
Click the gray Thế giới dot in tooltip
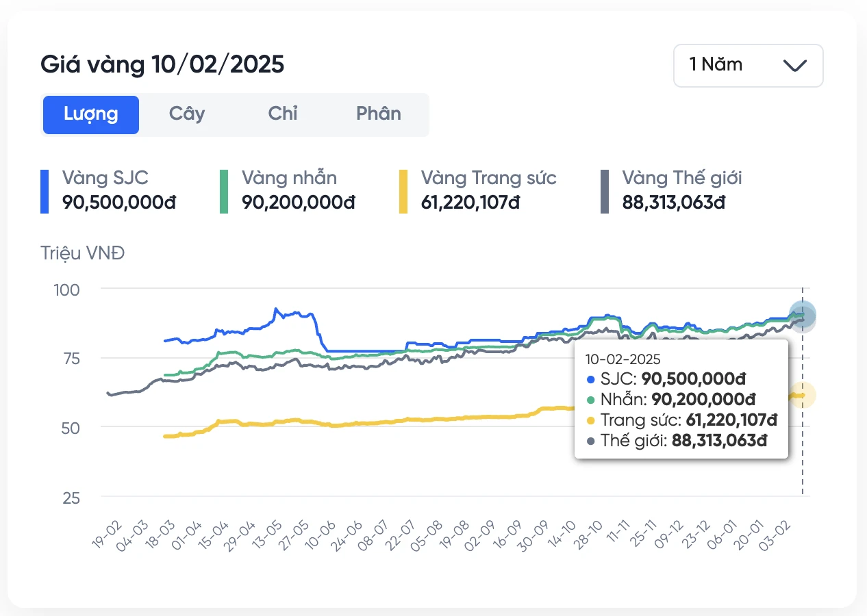[x=592, y=441]
